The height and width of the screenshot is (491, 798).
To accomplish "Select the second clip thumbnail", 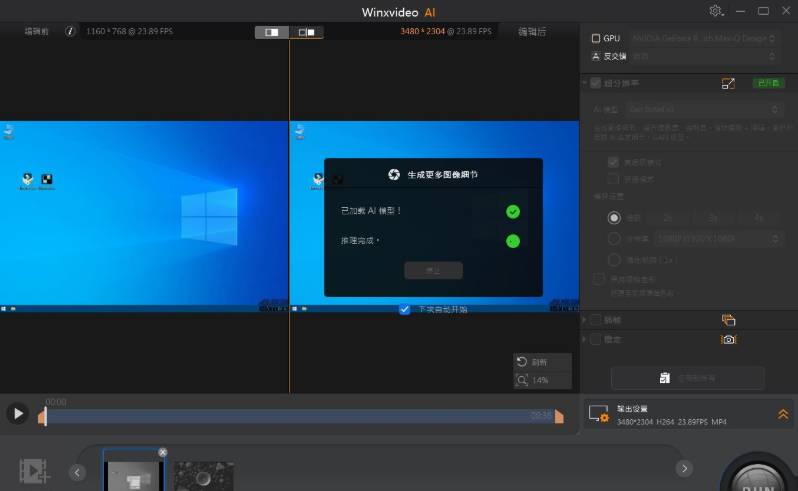I will point(204,476).
